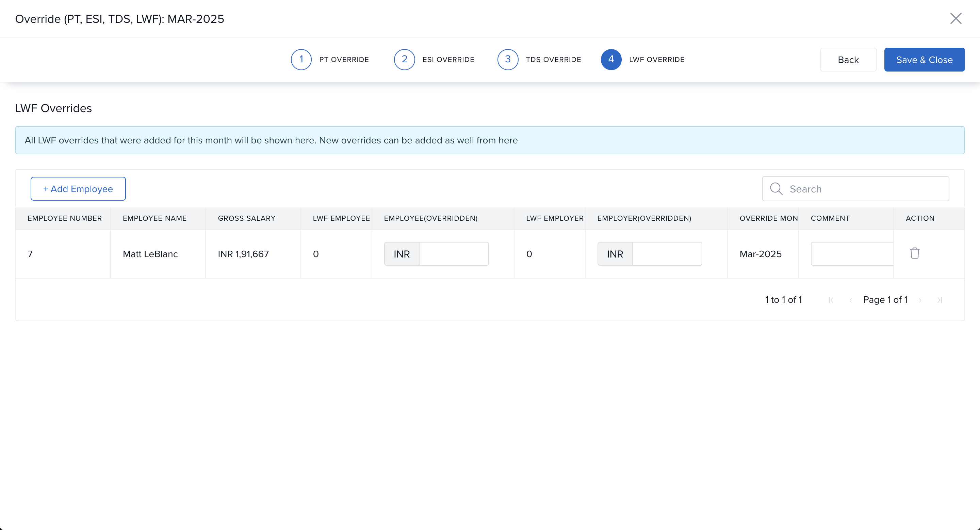Click the Comment text field
Image resolution: width=980 pixels, height=530 pixels.
tap(852, 254)
